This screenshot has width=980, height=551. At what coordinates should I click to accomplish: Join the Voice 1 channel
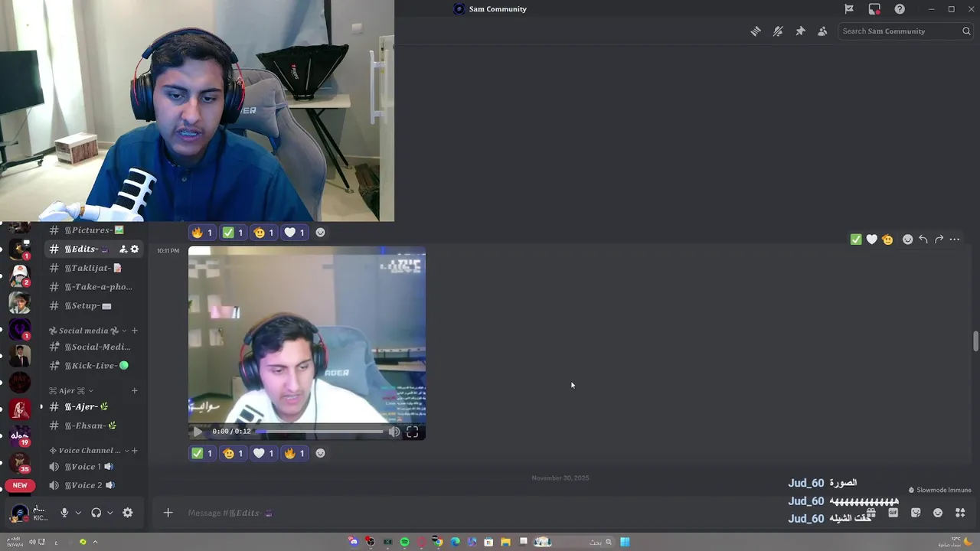pos(93,467)
